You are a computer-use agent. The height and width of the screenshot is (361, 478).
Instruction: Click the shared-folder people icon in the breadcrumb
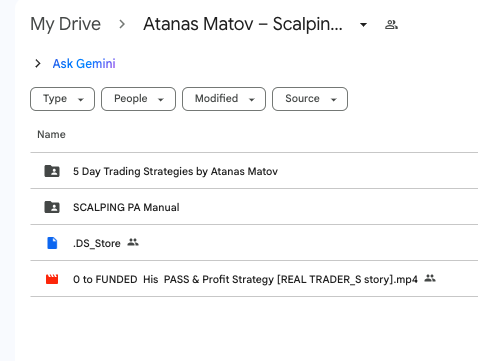coord(391,25)
